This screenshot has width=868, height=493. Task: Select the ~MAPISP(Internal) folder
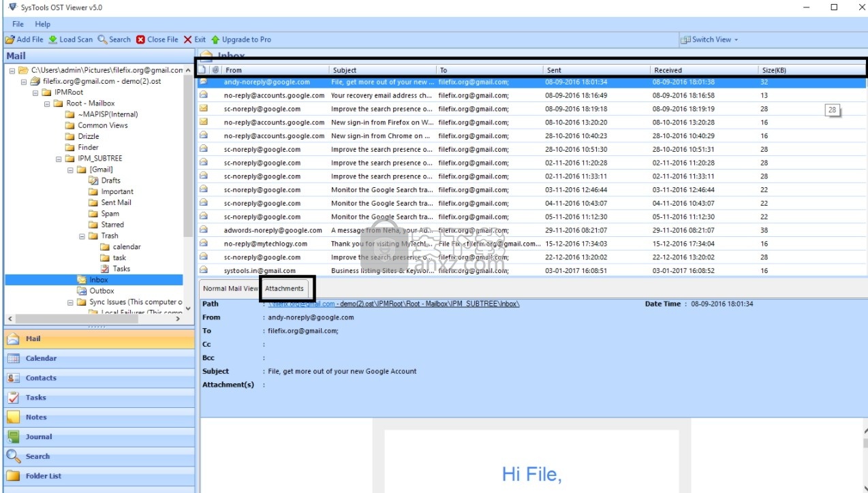click(x=102, y=114)
